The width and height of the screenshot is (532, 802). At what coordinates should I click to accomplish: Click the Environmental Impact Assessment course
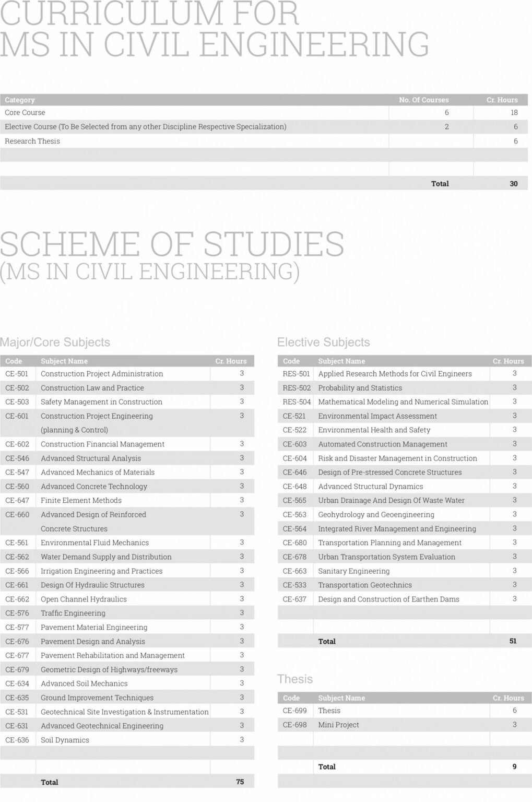377,416
